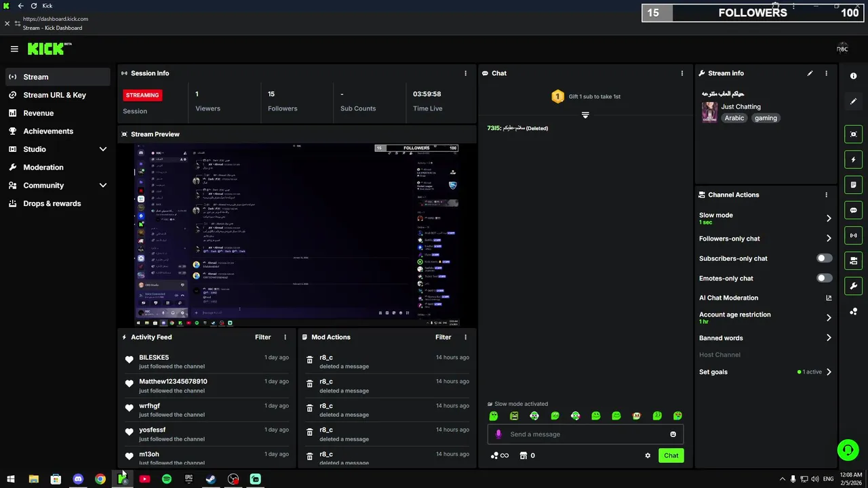Go to Stream URL & Key

point(58,95)
